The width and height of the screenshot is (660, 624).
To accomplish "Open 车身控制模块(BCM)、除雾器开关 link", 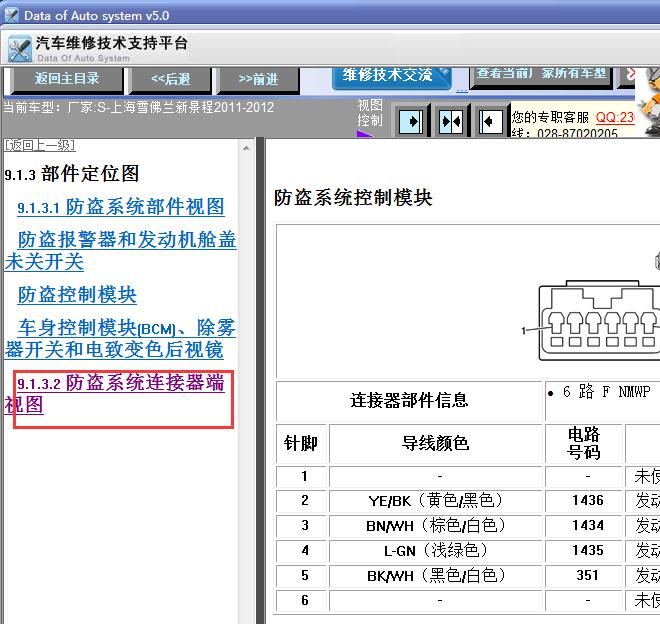I will (120, 339).
